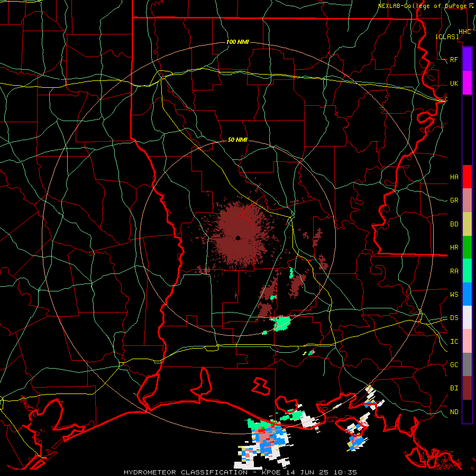476x476 pixels.
Task: Click the 'DS' legend label
Action: (454, 318)
